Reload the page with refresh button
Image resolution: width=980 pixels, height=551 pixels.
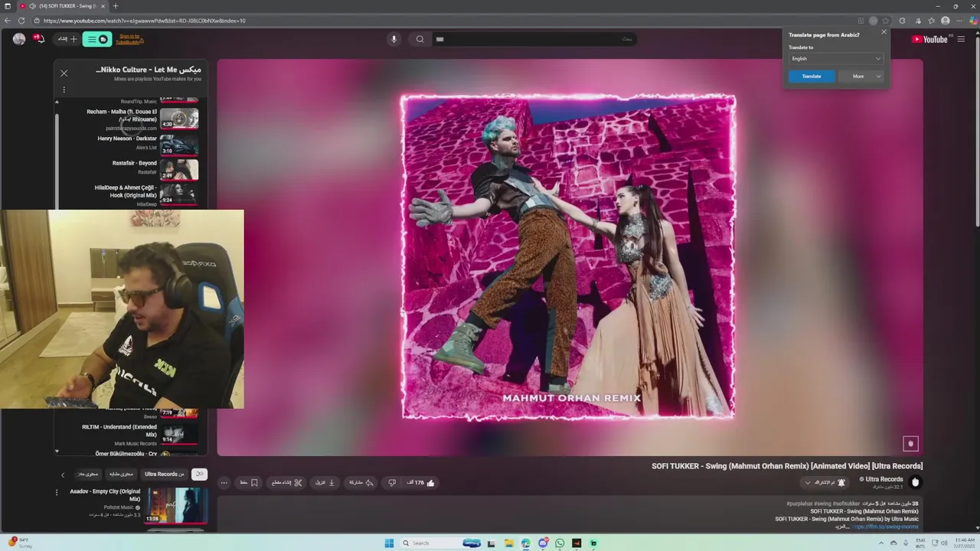[x=21, y=21]
